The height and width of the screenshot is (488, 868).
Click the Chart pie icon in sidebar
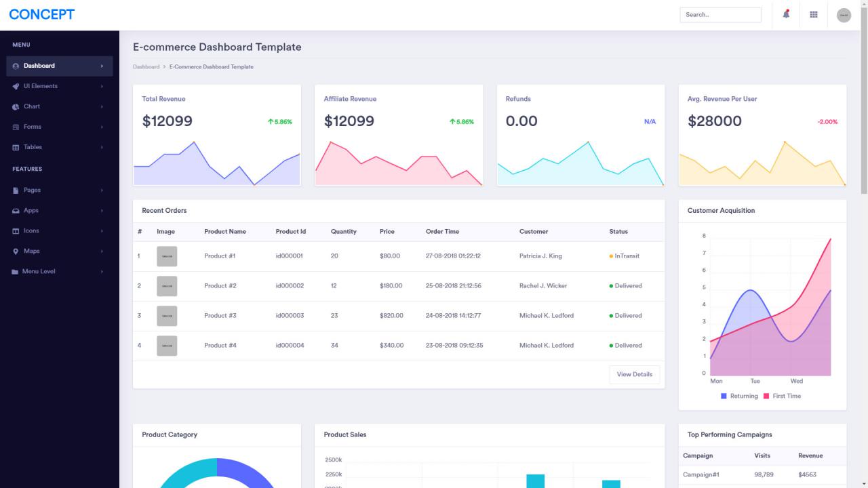(16, 106)
